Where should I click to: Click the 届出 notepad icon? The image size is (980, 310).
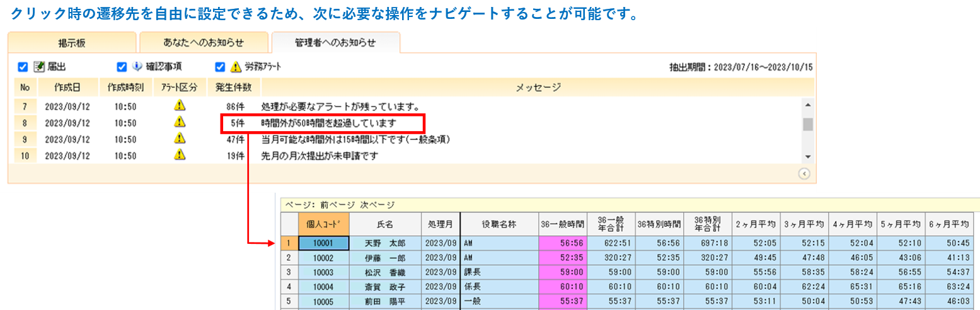coord(40,67)
